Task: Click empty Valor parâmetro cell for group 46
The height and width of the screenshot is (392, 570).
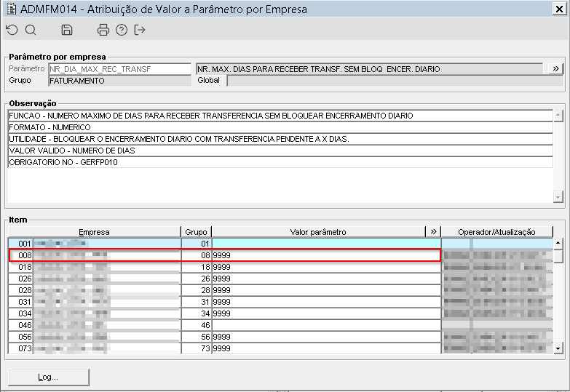Action: pyautogui.click(x=326, y=325)
